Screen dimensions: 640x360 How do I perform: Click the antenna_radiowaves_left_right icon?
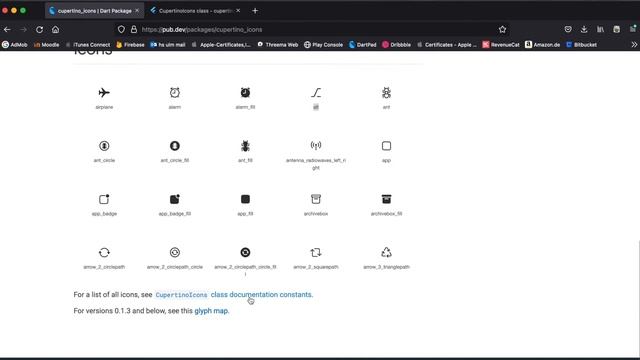point(316,145)
